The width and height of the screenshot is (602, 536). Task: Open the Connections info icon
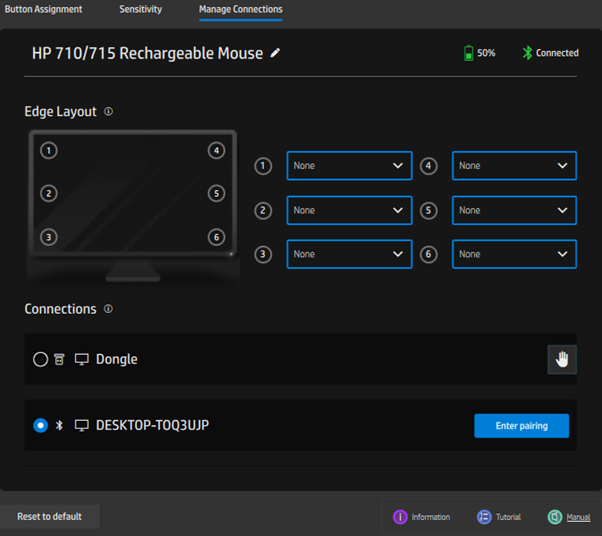pos(109,309)
